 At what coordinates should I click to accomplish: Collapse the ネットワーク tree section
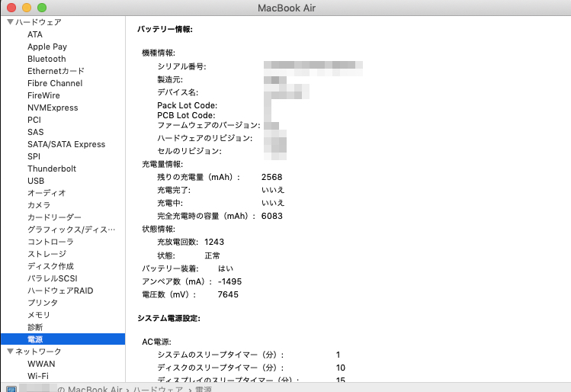10,351
